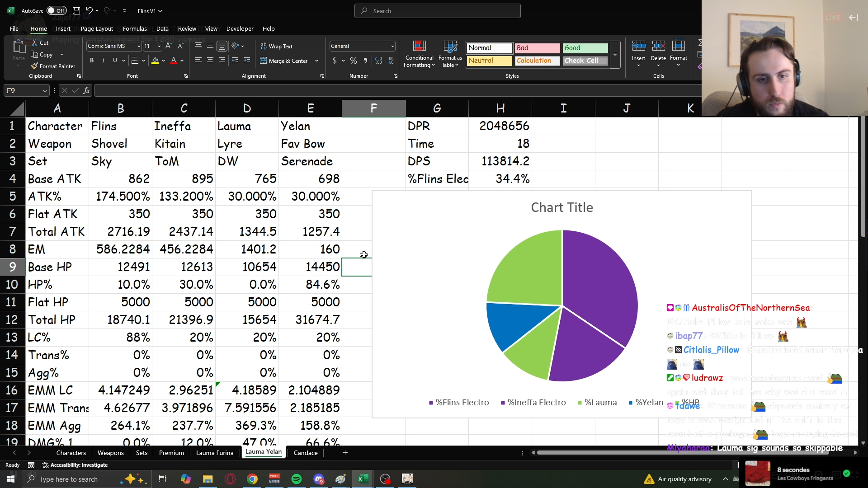Open the Lauma Furina sheet tab
This screenshot has width=868, height=488.
[x=215, y=453]
